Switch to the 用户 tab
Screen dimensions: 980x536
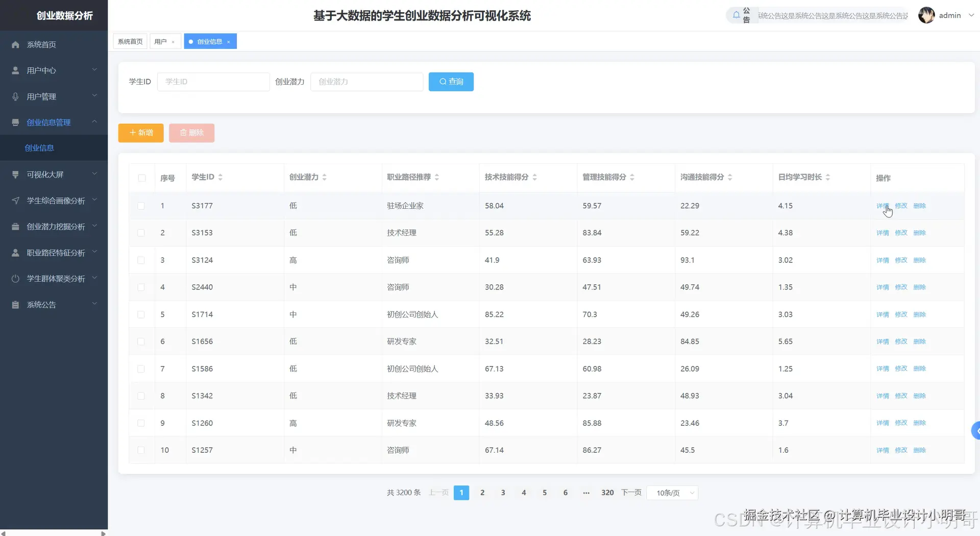pyautogui.click(x=161, y=41)
